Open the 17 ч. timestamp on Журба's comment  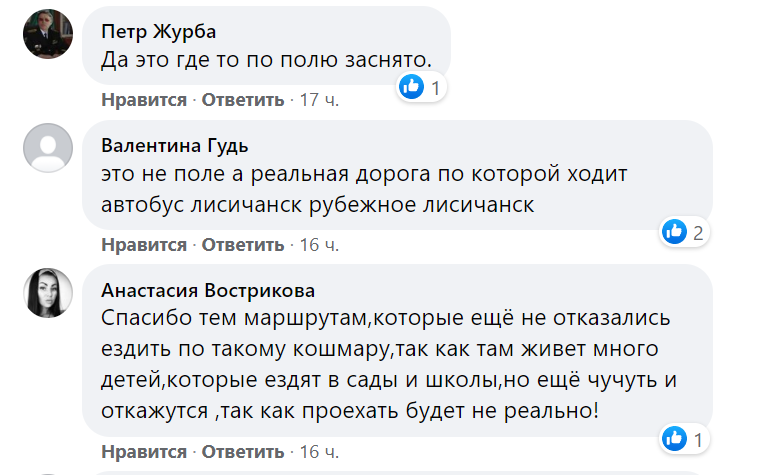(x=319, y=100)
